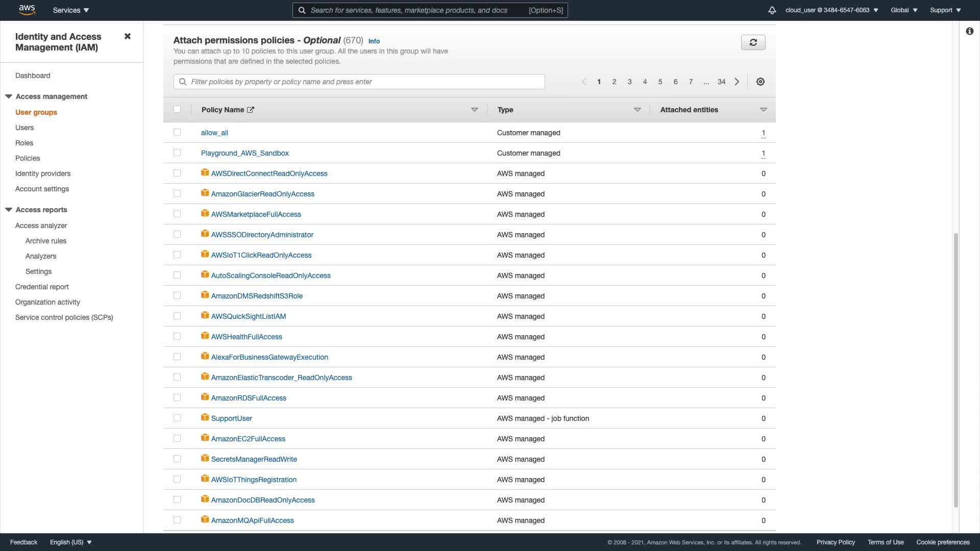Click the AWS logo home icon
This screenshot has height=551, width=980.
coord(27,10)
